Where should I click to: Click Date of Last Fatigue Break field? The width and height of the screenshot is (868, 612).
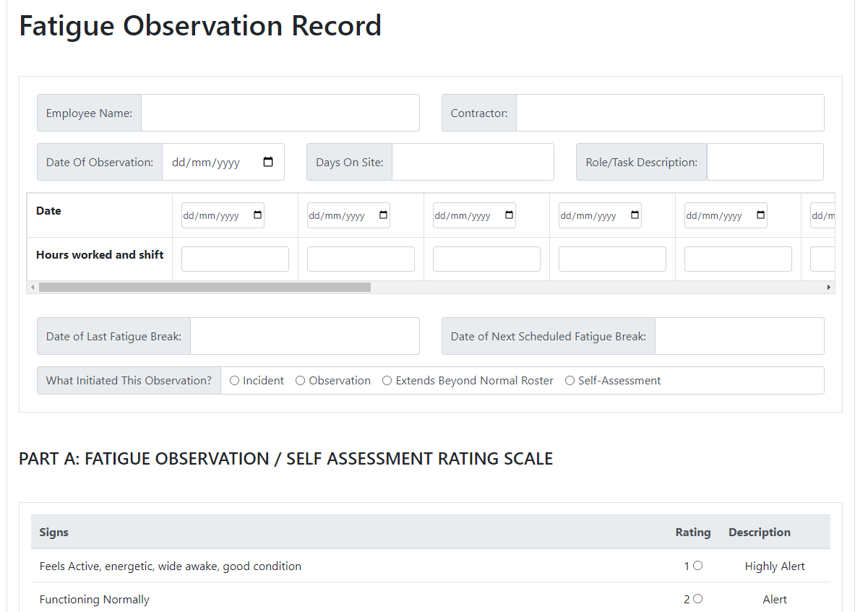(305, 336)
